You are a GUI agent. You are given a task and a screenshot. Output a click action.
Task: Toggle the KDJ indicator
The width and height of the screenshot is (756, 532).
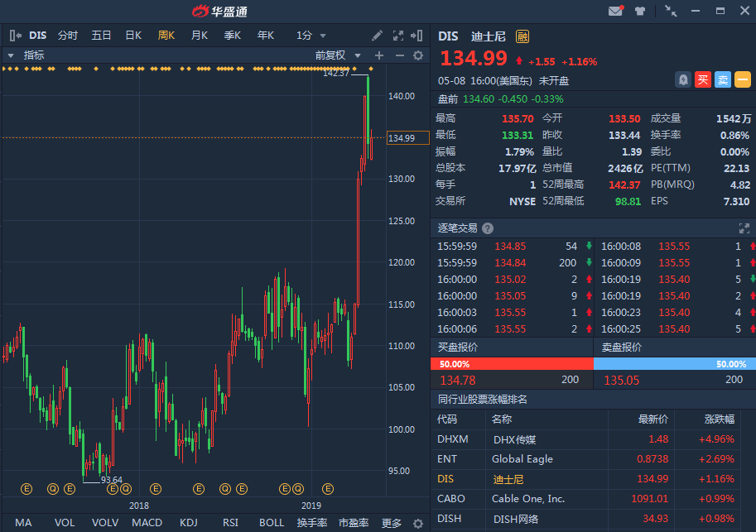click(x=189, y=523)
